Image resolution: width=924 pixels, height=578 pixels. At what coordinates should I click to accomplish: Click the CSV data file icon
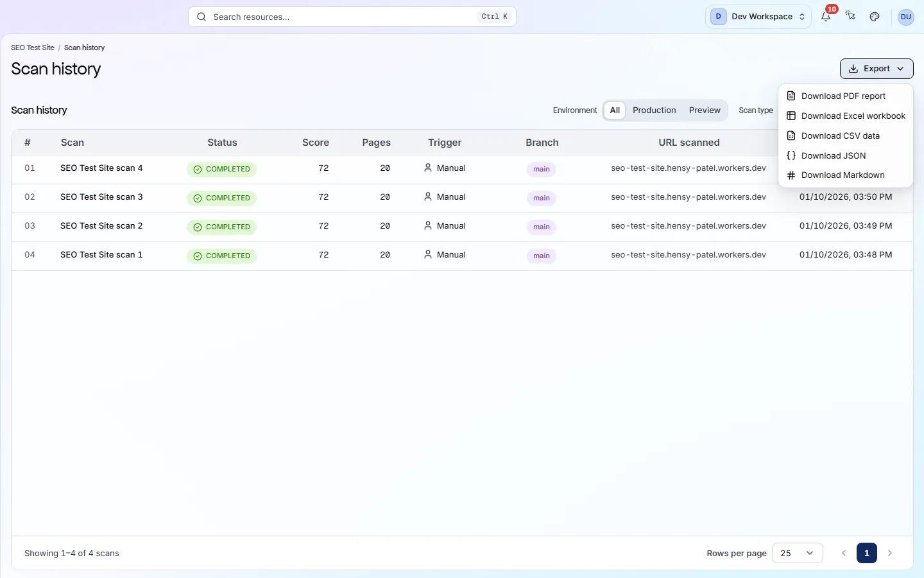[x=791, y=136]
